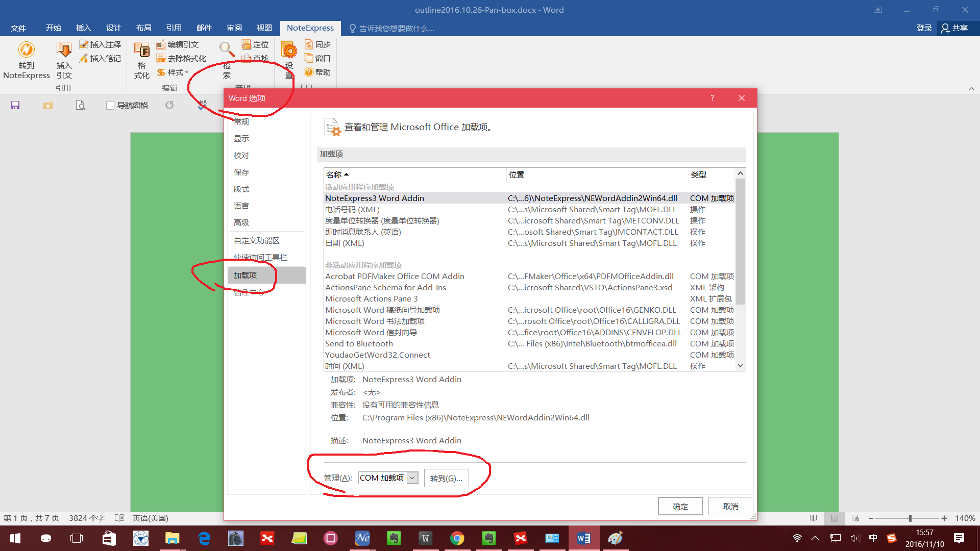Click the 插入笔记 icon
Screen dimensions: 980x551
101,59
